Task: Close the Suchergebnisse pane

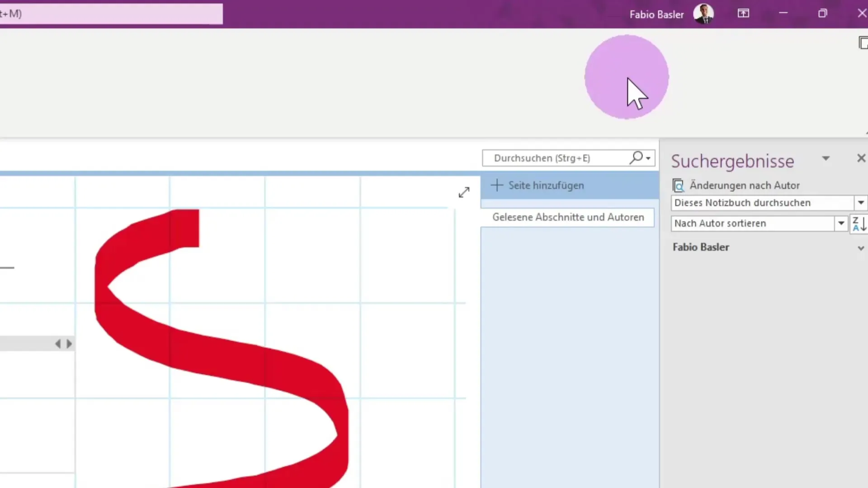Action: click(861, 158)
